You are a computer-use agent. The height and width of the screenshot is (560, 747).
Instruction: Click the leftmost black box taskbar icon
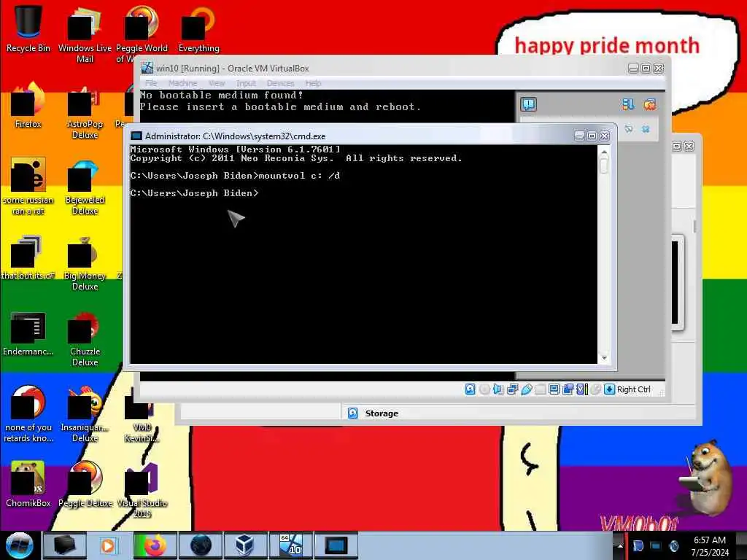point(64,545)
